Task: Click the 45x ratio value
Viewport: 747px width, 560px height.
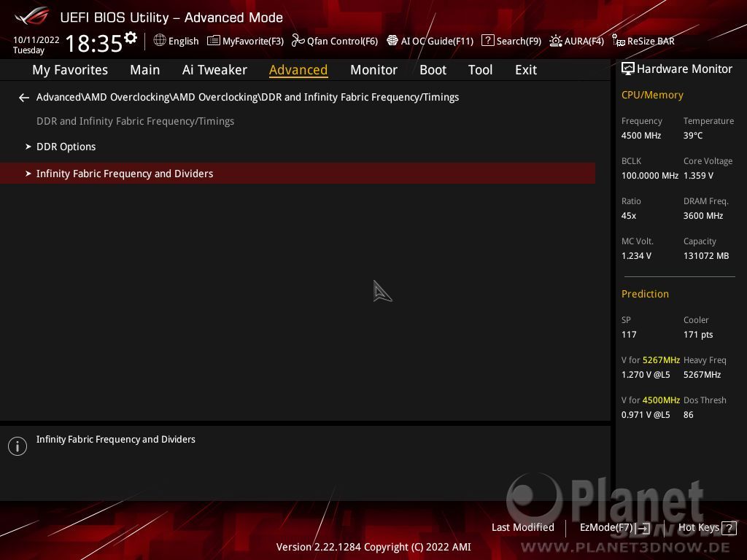Action: 629,216
